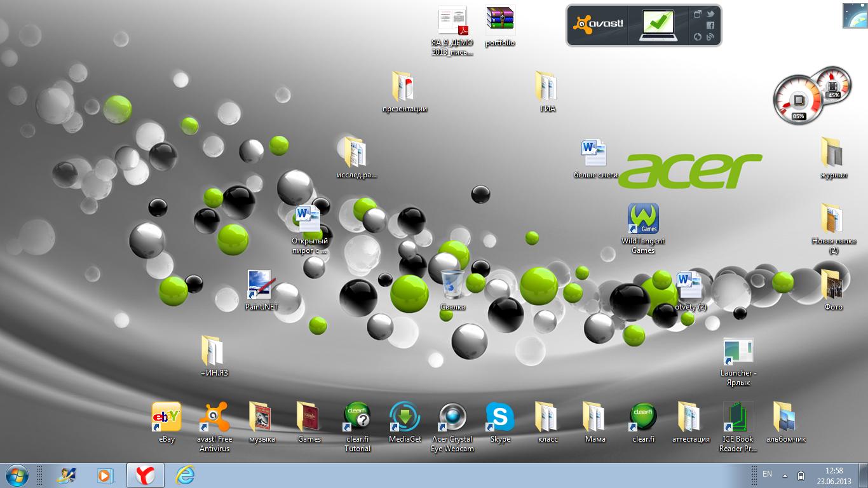Click the RAM usage 45% gauge
This screenshot has height=488, width=868.
pos(834,84)
